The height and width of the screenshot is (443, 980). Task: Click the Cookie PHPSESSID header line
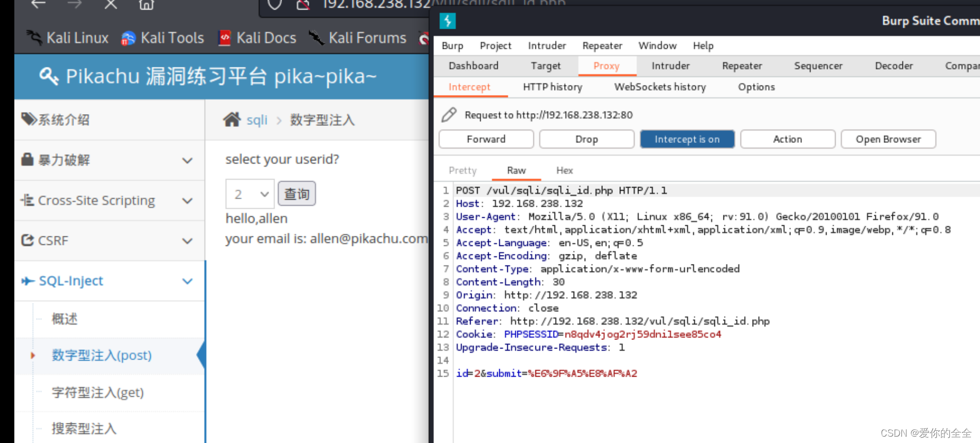pyautogui.click(x=589, y=334)
